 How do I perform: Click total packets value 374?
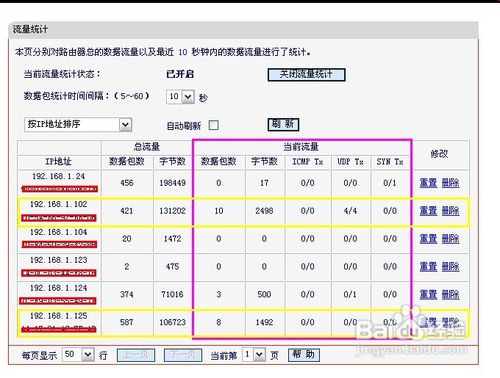click(x=127, y=295)
